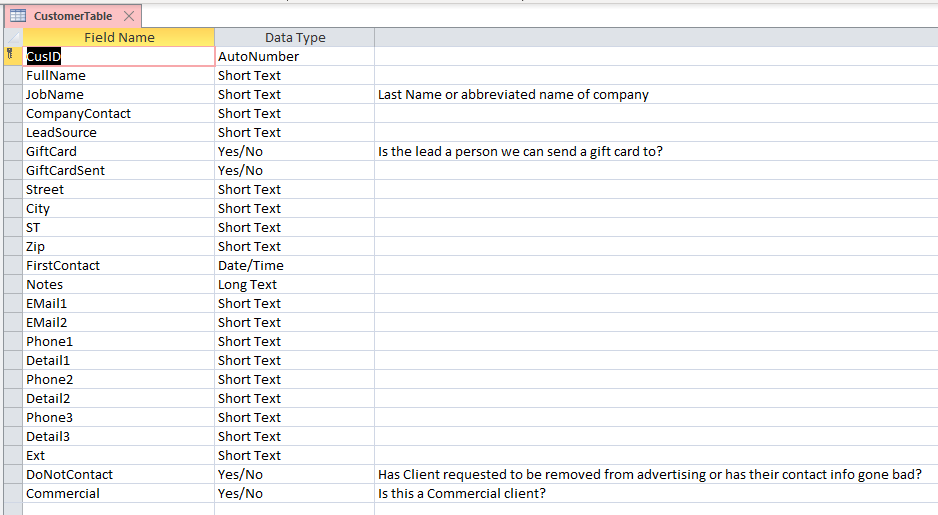Click the Commercial field description
The height and width of the screenshot is (515, 938).
[462, 494]
